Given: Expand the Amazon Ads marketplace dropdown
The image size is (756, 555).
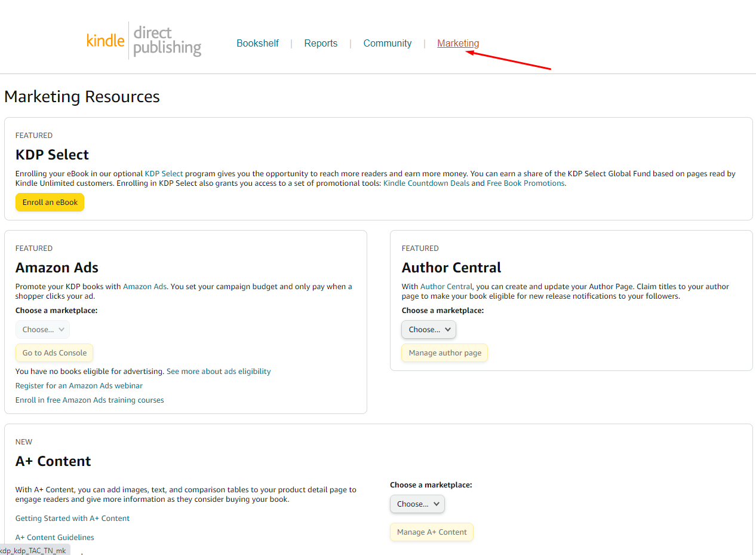Looking at the screenshot, I should tap(42, 330).
